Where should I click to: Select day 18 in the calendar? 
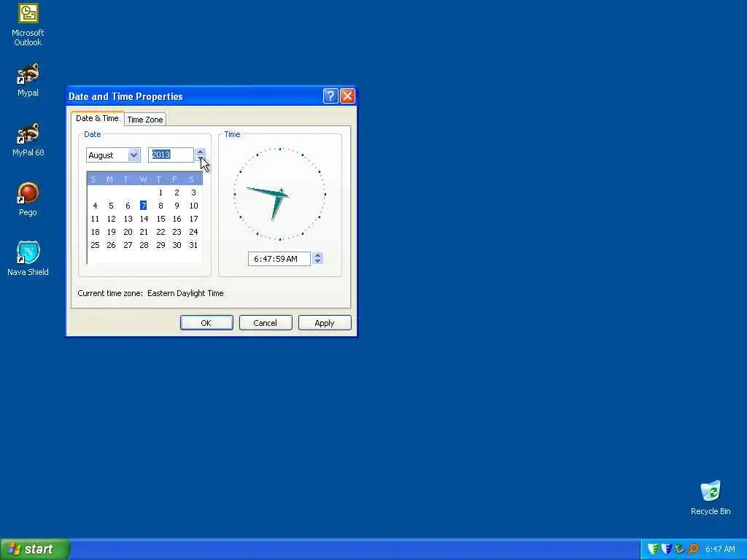tap(96, 232)
